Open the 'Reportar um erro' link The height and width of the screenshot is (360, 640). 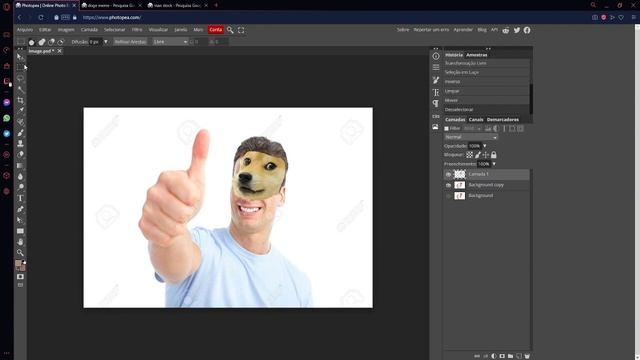(431, 30)
